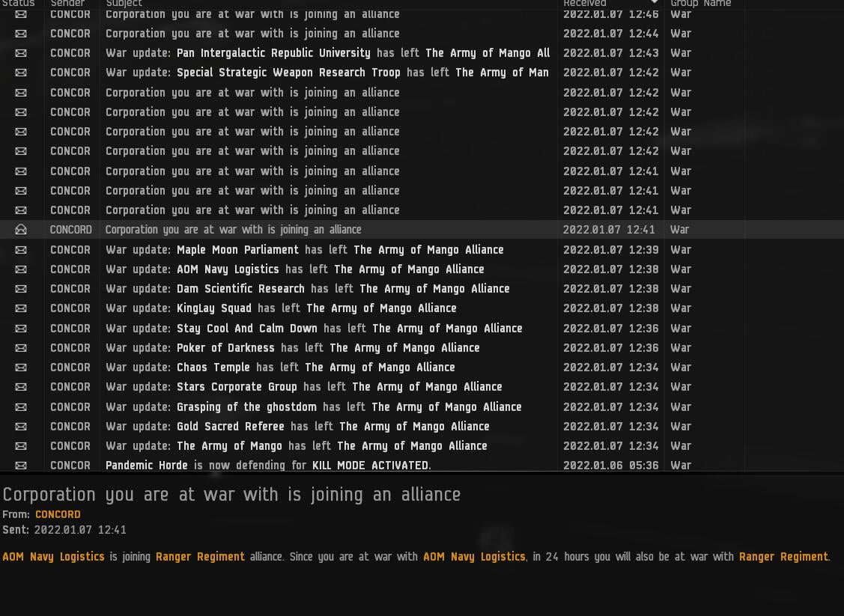Image resolution: width=844 pixels, height=616 pixels.
Task: Click envelope icon for Dam Scientific Research mail
Action: coord(21,289)
